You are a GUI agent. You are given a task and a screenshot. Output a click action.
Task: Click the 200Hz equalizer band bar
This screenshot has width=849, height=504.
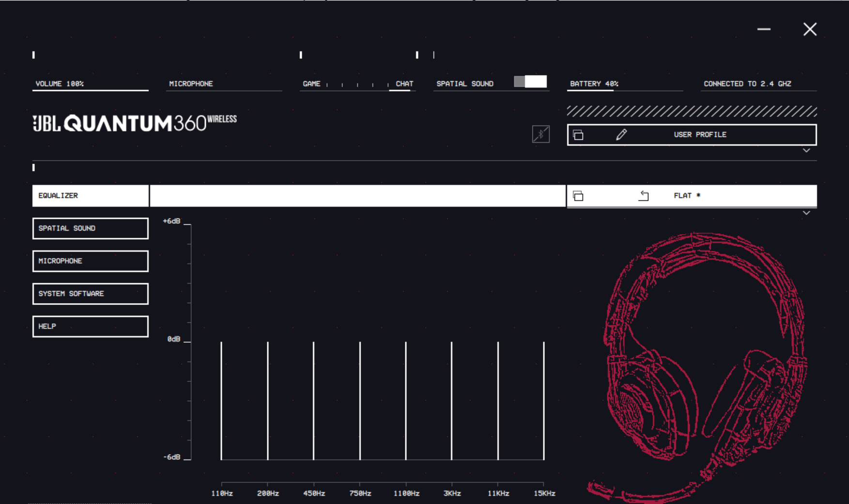[268, 401]
